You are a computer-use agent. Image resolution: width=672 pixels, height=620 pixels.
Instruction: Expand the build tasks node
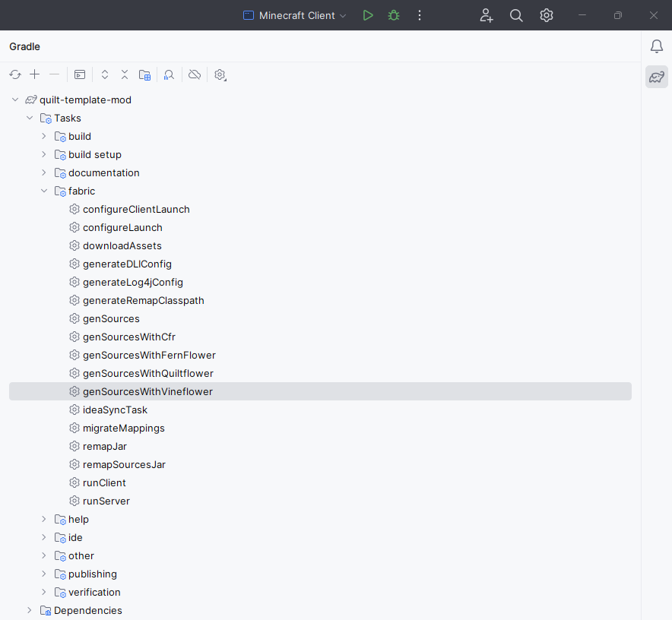pos(43,136)
